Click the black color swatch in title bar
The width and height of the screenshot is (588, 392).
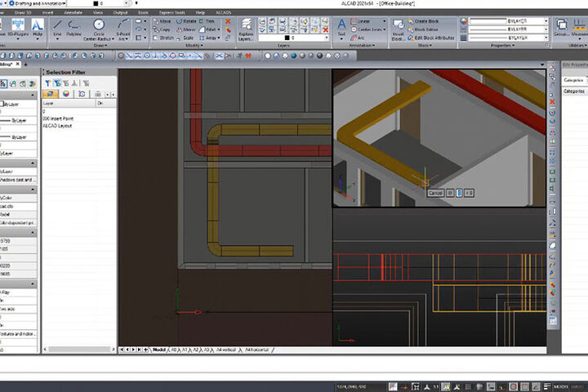click(96, 3)
